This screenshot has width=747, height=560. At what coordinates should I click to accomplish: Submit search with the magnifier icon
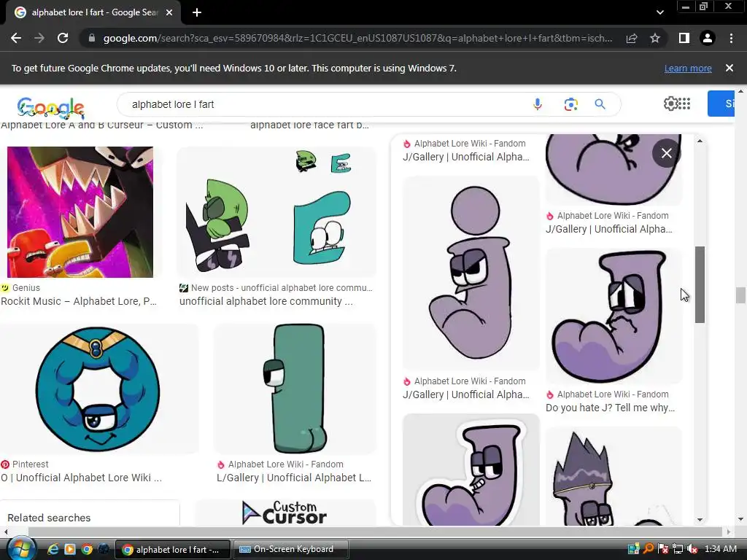coord(600,104)
